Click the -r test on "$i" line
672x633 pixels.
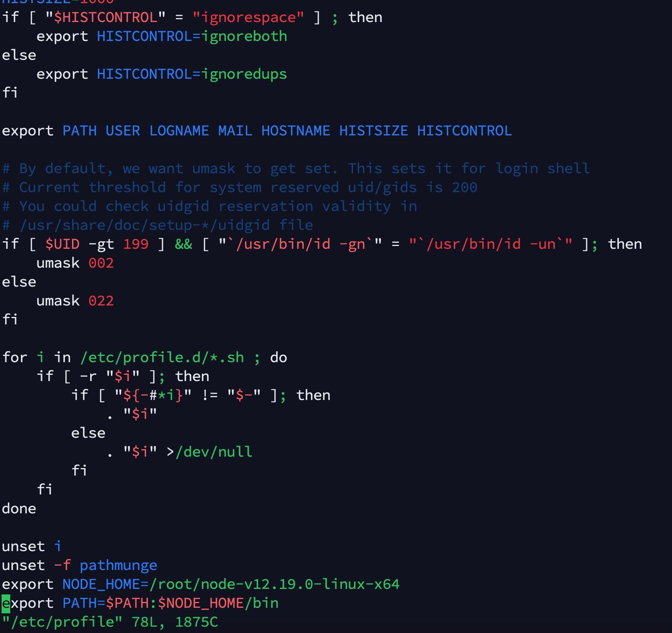123,376
